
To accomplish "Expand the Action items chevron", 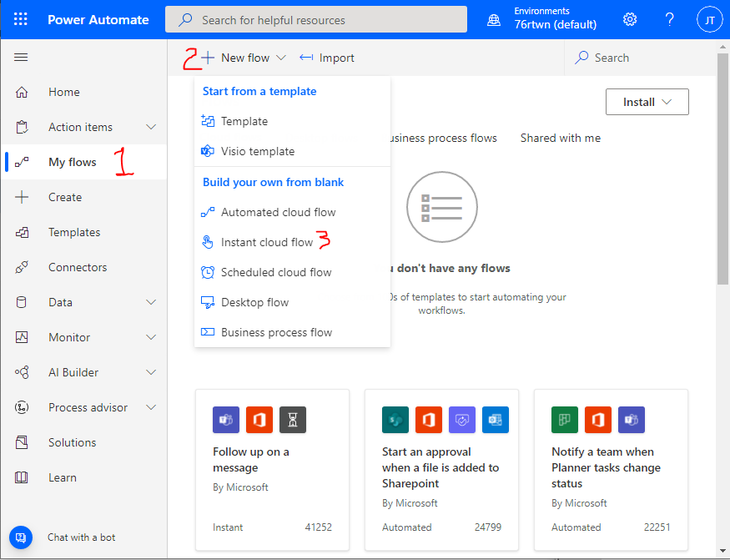I will pos(151,127).
